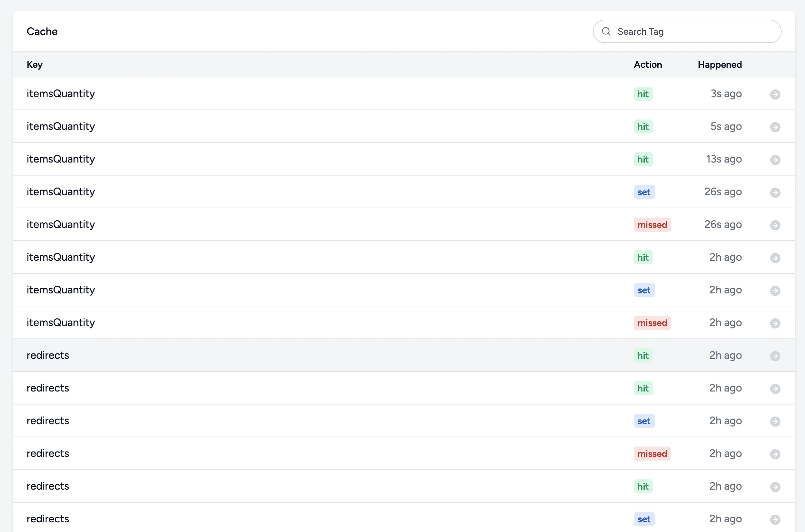Screen dimensions: 805x532
Task: Open the highlighted redirects hit row arrow
Action: pyautogui.click(x=775, y=356)
